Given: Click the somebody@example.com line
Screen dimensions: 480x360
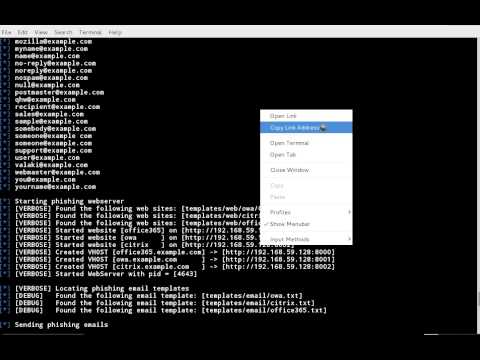Looking at the screenshot, I should pyautogui.click(x=55, y=129).
